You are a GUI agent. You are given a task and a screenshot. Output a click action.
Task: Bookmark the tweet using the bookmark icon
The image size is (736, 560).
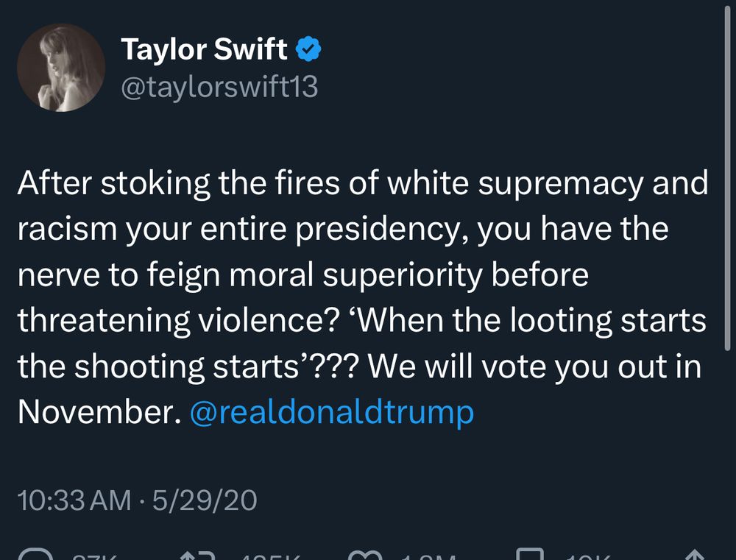(x=531, y=554)
